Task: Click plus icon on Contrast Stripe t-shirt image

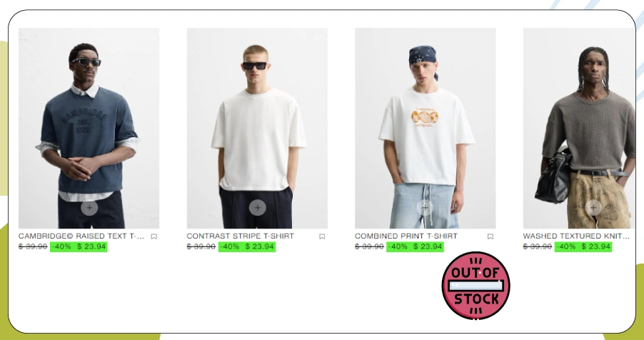Action: point(258,208)
